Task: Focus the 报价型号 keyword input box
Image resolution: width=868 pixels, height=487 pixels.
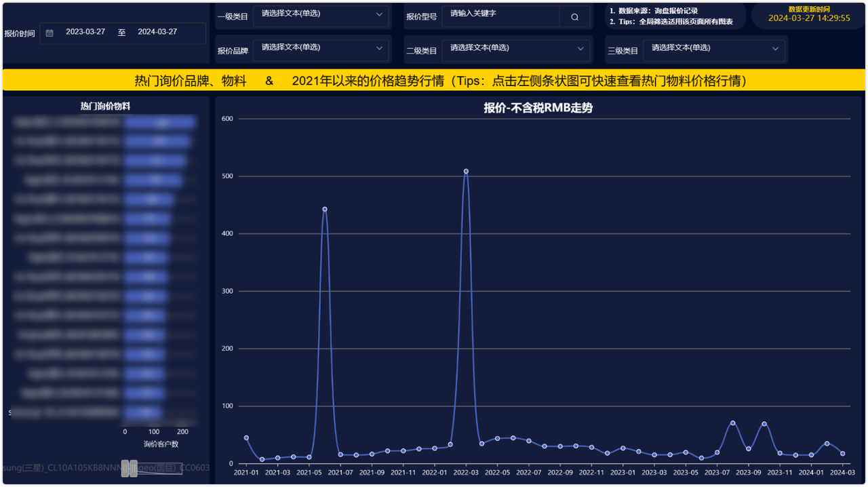Action: coord(500,14)
